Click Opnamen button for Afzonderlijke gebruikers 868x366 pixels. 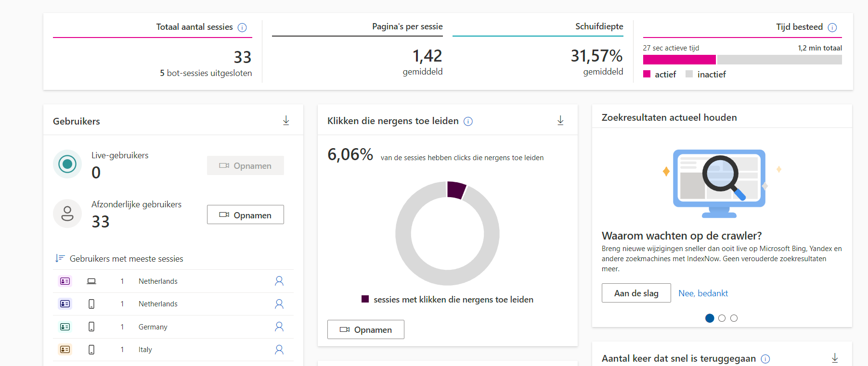245,215
